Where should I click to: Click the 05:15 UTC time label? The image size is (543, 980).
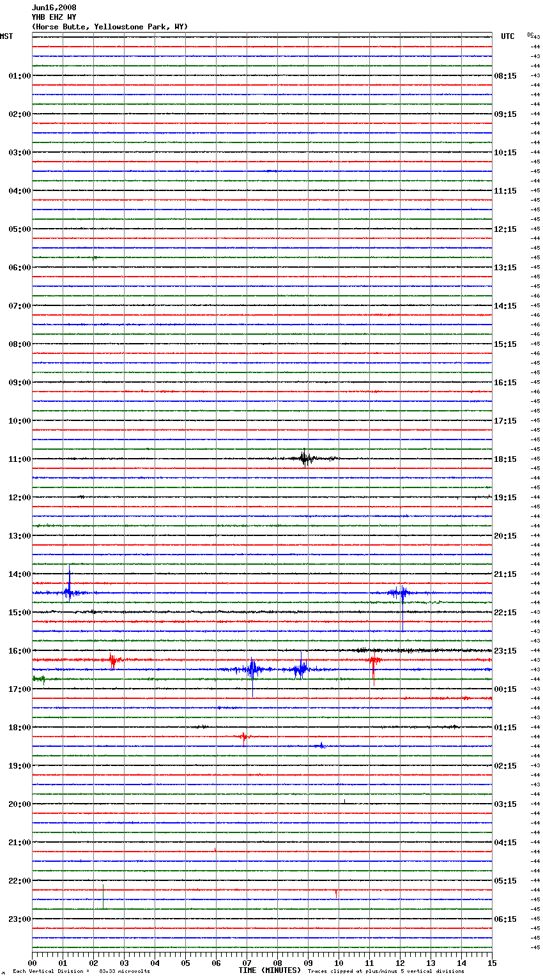pos(505,881)
